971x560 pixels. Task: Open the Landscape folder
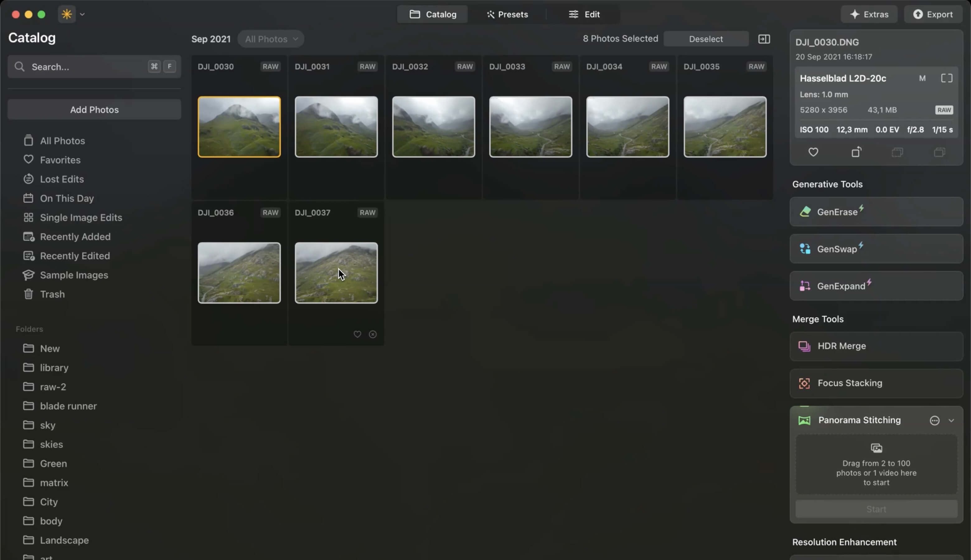point(64,541)
